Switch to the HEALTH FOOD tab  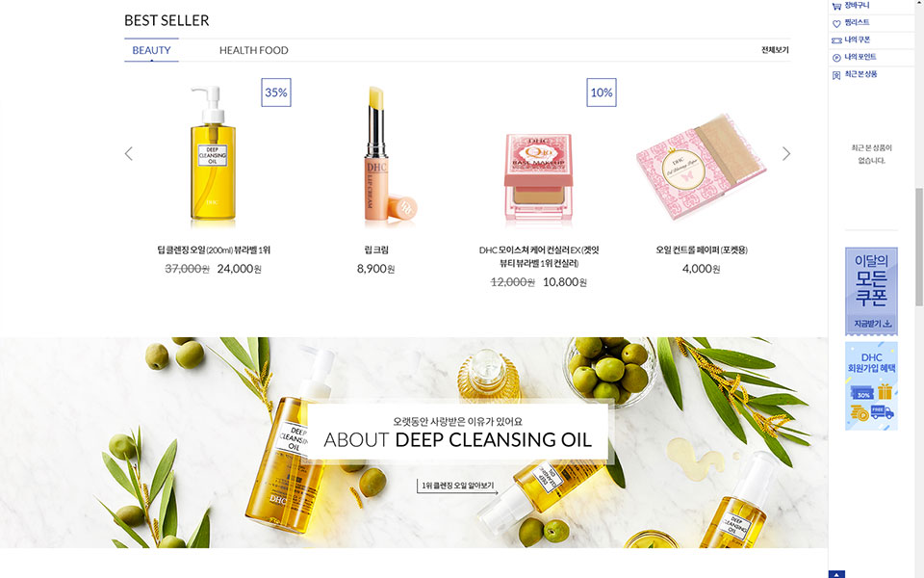coord(254,50)
